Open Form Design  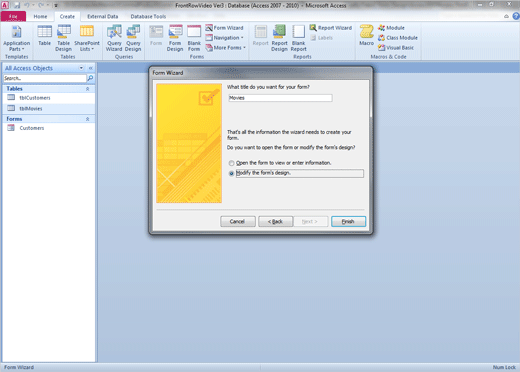coord(175,38)
